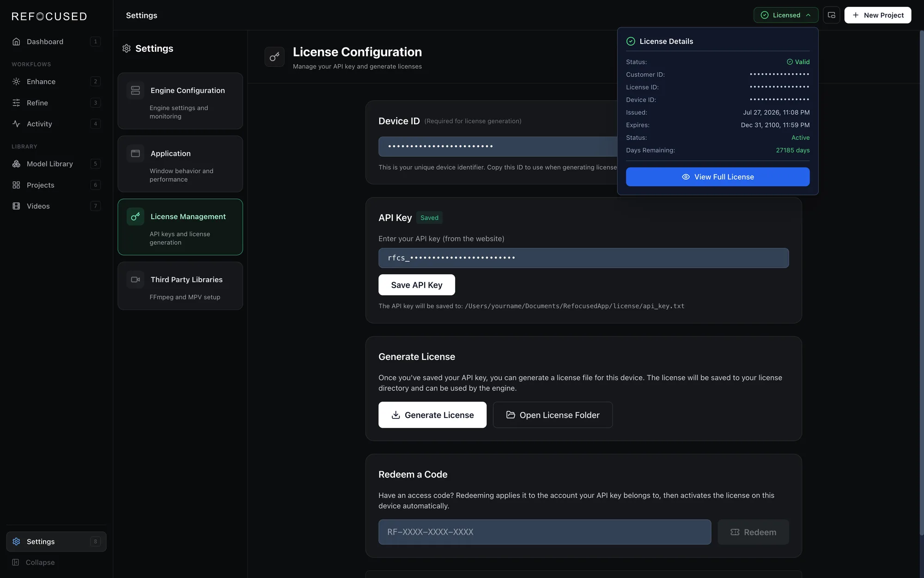Click Save API Key

(417, 285)
